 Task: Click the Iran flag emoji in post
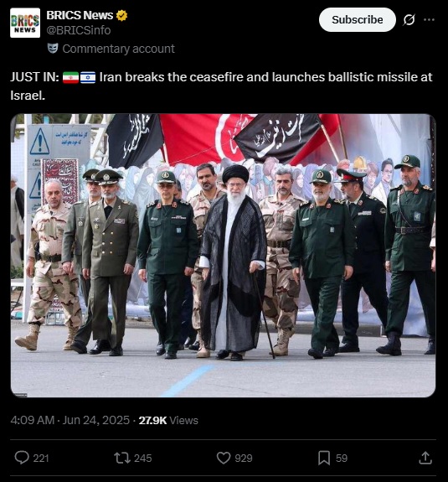tap(70, 77)
